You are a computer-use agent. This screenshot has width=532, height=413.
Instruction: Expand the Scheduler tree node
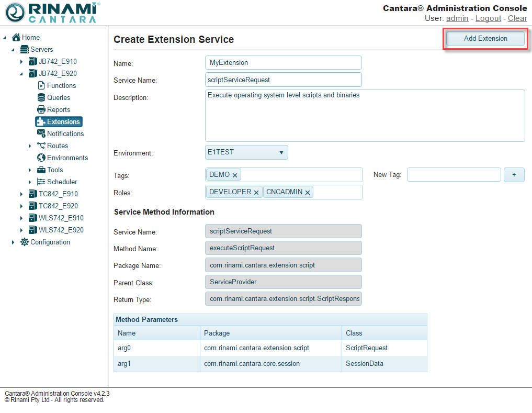[x=30, y=182]
